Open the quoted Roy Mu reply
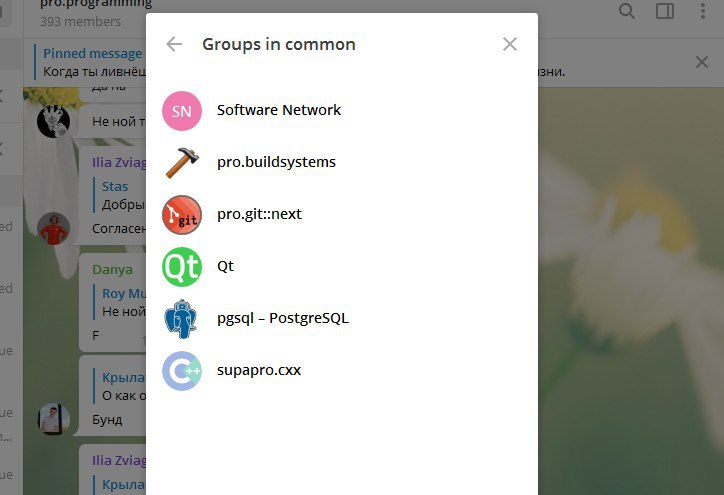Viewport: 724px width, 495px height. point(120,302)
